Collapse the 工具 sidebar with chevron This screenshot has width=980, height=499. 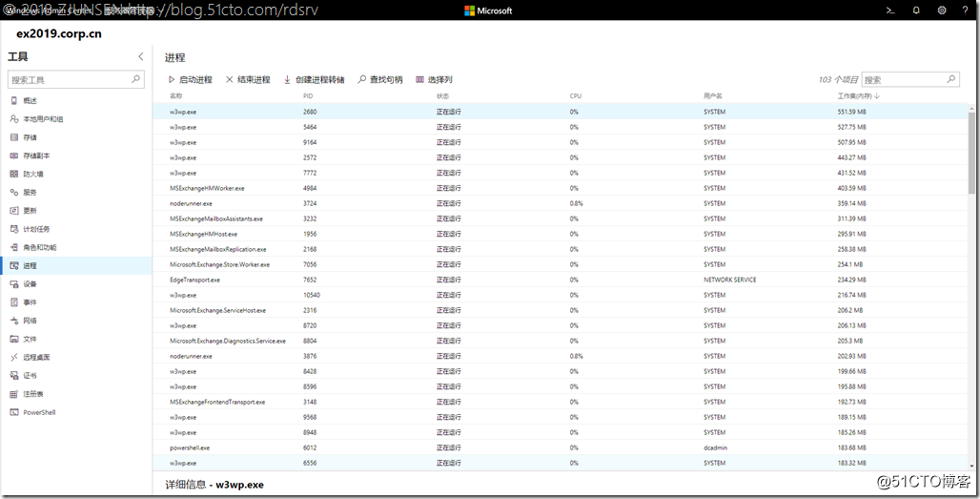tap(141, 56)
